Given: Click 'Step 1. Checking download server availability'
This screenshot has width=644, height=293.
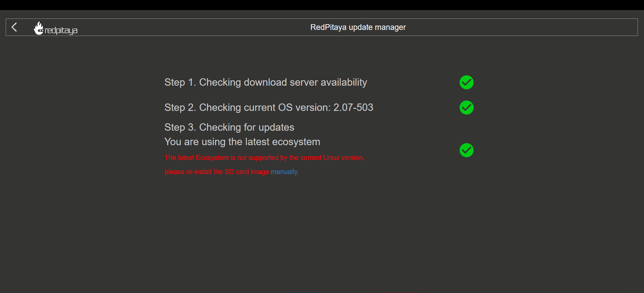Looking at the screenshot, I should pyautogui.click(x=266, y=82).
